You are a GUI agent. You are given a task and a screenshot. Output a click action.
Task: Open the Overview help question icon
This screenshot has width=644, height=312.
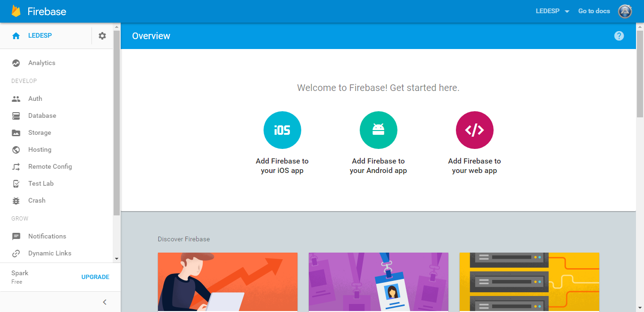619,36
